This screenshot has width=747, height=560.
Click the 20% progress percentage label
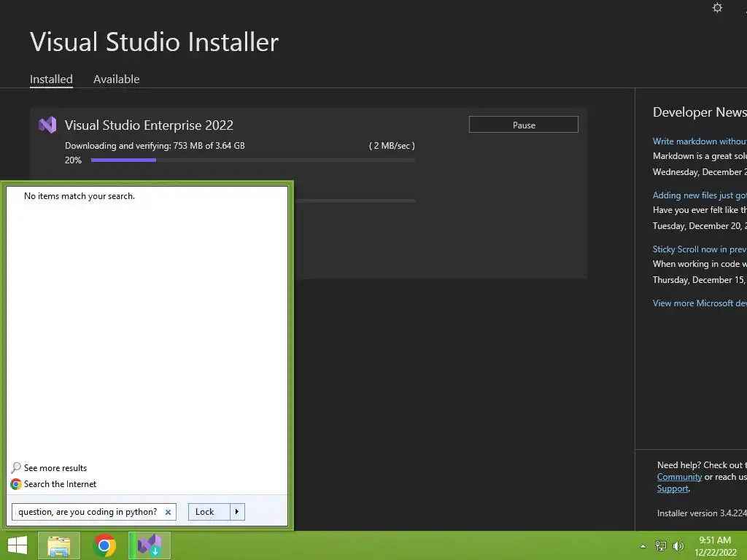[x=74, y=160]
